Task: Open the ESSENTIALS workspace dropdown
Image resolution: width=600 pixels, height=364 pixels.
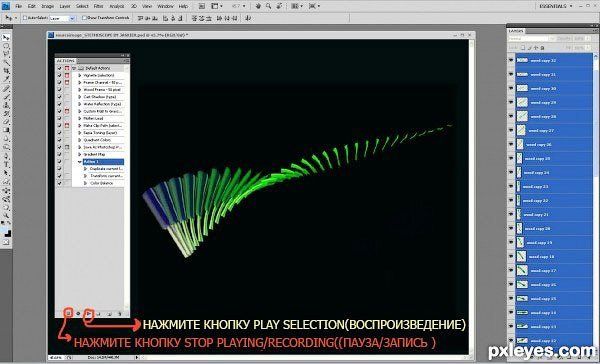Action: click(x=556, y=6)
